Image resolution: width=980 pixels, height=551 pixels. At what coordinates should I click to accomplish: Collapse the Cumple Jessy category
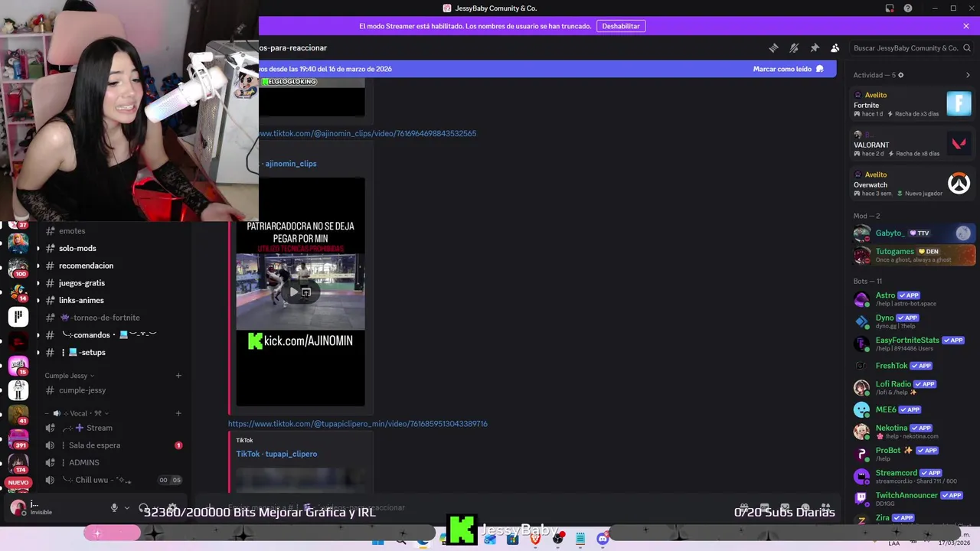click(70, 376)
